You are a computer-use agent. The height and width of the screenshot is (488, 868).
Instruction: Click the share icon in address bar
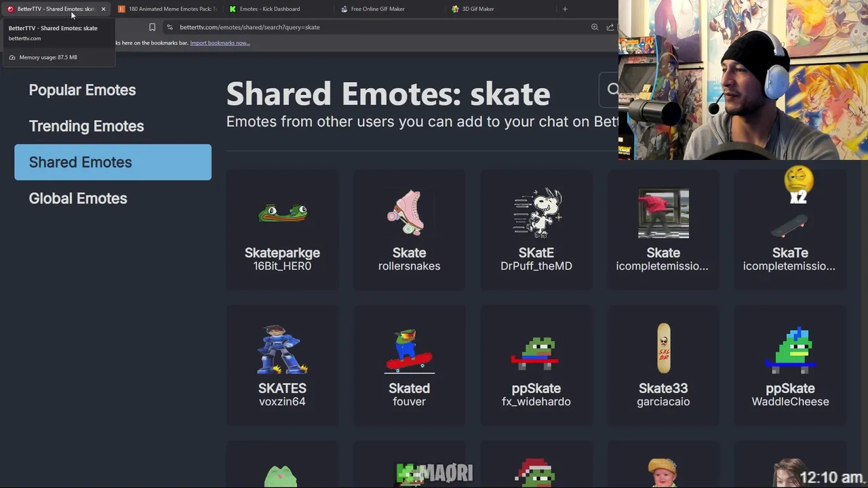tap(610, 27)
